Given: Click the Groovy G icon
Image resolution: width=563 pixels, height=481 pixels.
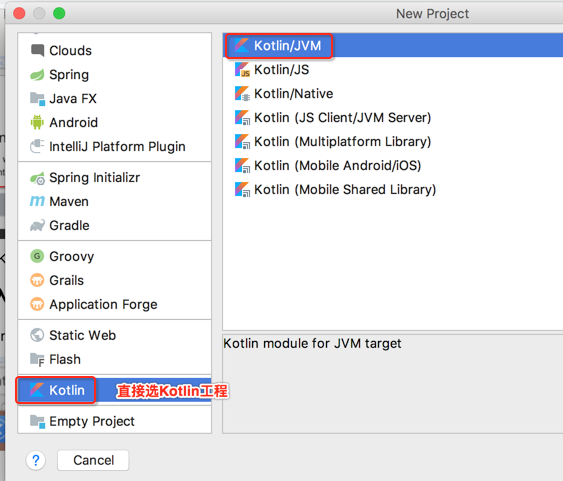Looking at the screenshot, I should point(37,256).
